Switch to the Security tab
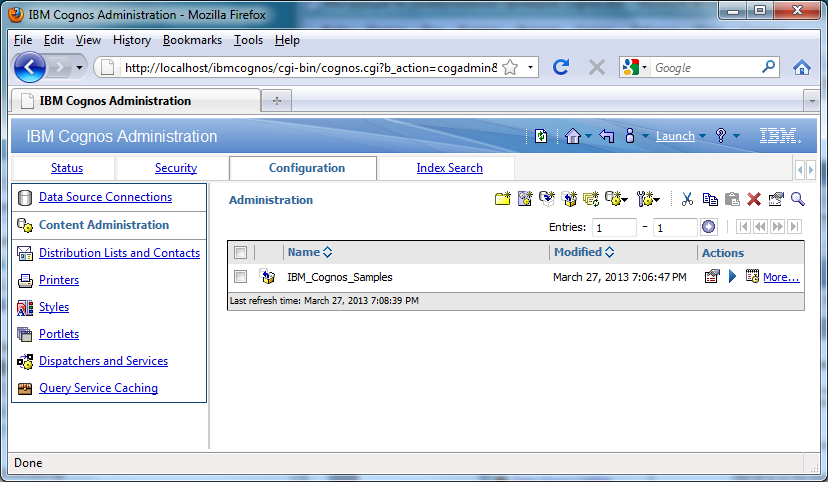The image size is (828, 482). pos(176,168)
